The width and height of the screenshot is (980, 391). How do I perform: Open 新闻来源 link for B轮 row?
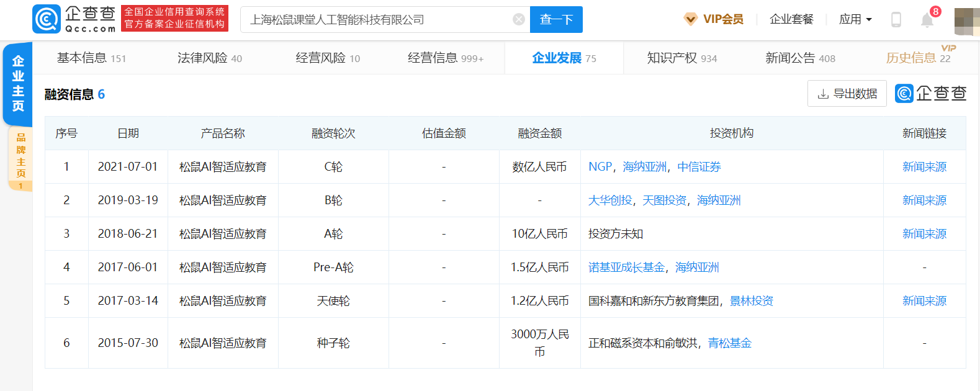[924, 200]
